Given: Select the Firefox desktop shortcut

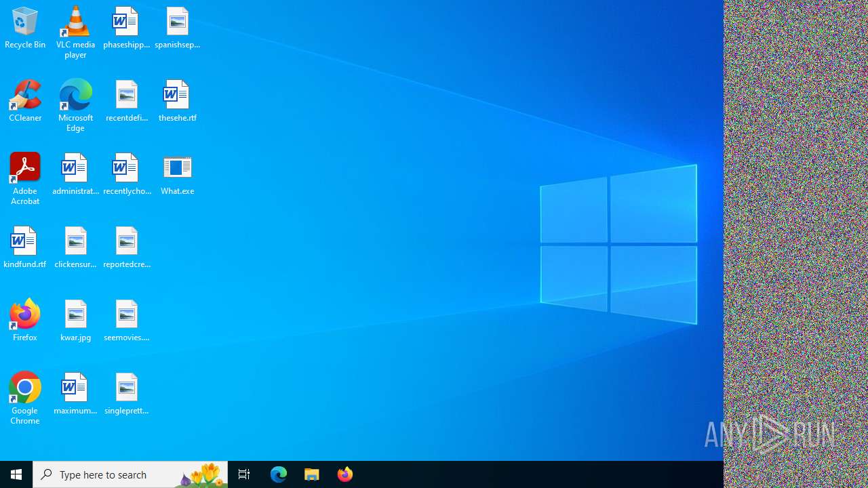Looking at the screenshot, I should pyautogui.click(x=25, y=321).
